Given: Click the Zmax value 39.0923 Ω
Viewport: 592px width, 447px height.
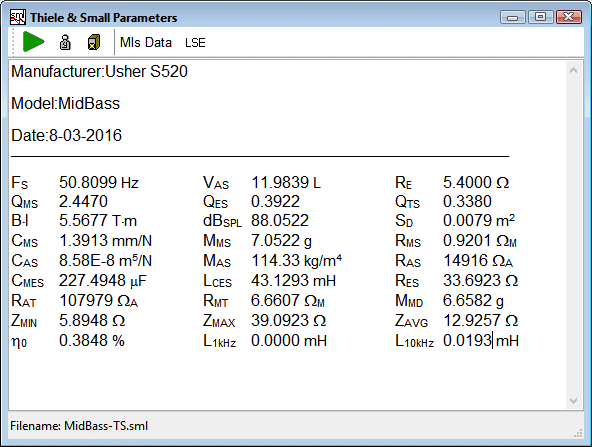Looking at the screenshot, I should pos(288,321).
